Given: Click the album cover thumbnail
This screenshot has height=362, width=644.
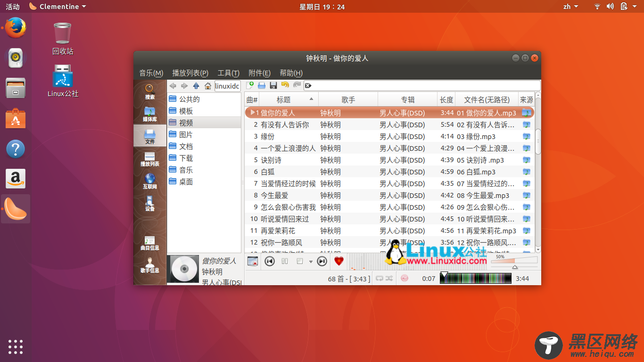Looking at the screenshot, I should (x=184, y=269).
